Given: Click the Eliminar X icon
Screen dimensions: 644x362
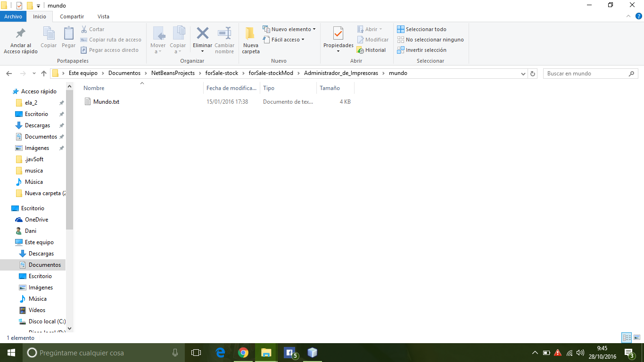Looking at the screenshot, I should pyautogui.click(x=203, y=33).
